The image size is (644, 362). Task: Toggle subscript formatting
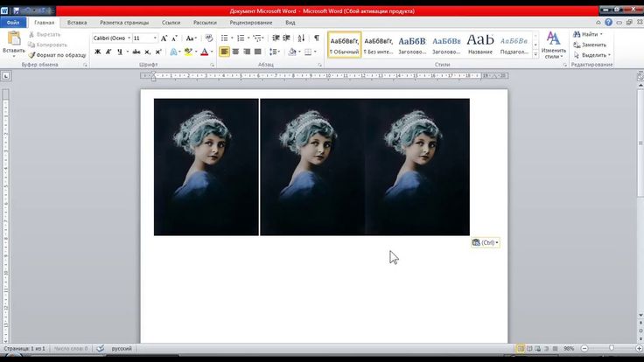click(x=147, y=52)
